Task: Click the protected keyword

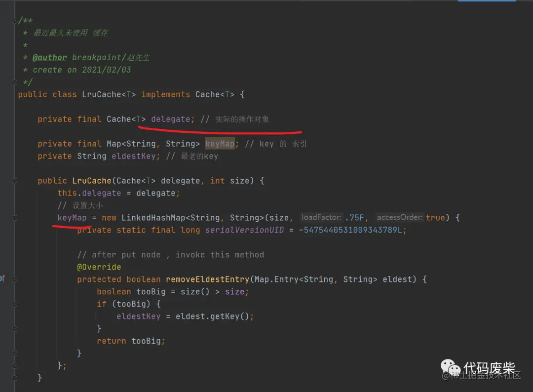Action: coord(99,279)
